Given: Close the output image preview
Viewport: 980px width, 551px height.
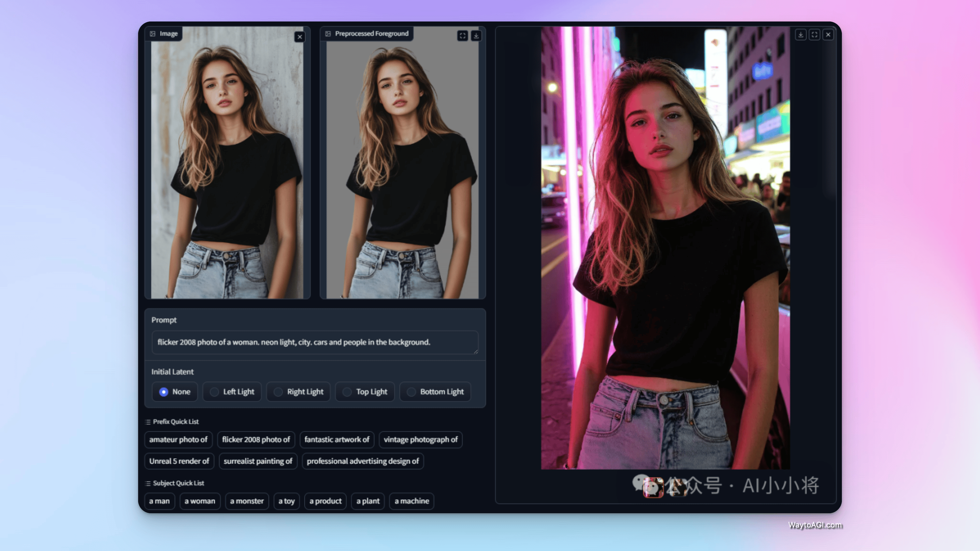Looking at the screenshot, I should tap(828, 35).
